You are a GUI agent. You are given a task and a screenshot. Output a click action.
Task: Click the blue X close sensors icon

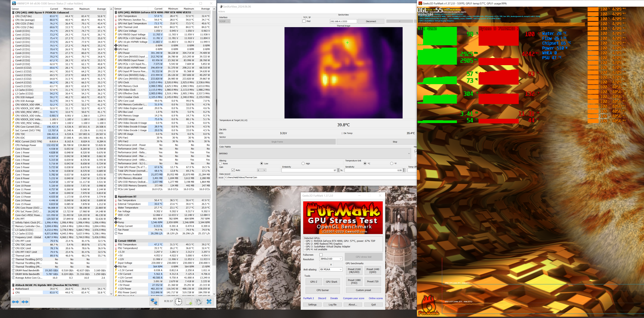[209, 302]
